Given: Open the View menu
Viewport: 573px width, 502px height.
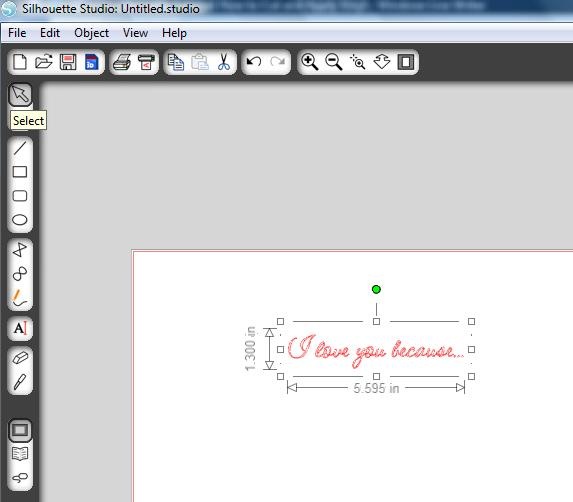Looking at the screenshot, I should pyautogui.click(x=135, y=33).
